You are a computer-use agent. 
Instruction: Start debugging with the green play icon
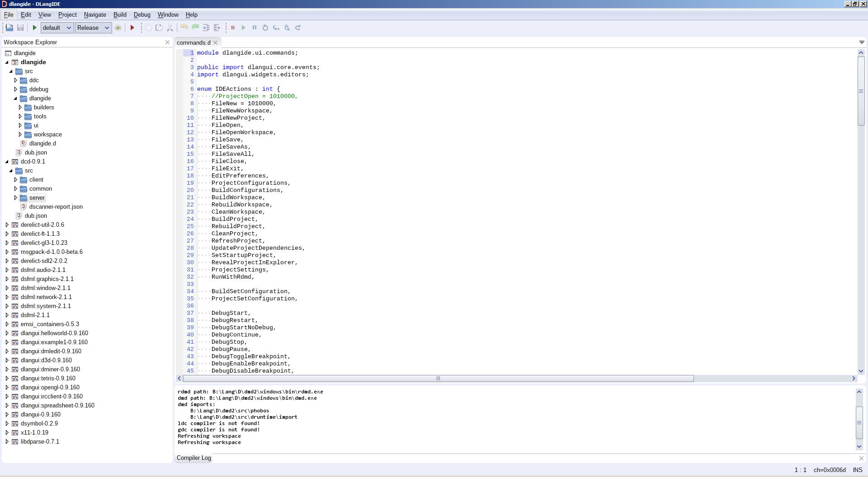click(34, 28)
